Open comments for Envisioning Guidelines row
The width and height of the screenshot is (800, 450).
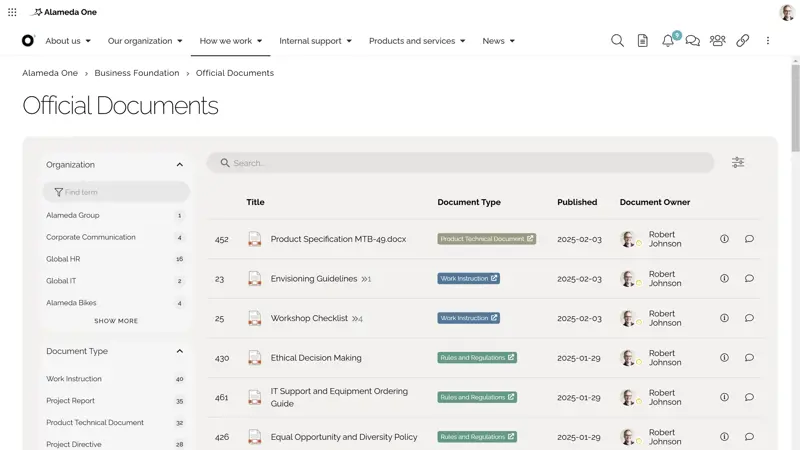click(x=749, y=279)
